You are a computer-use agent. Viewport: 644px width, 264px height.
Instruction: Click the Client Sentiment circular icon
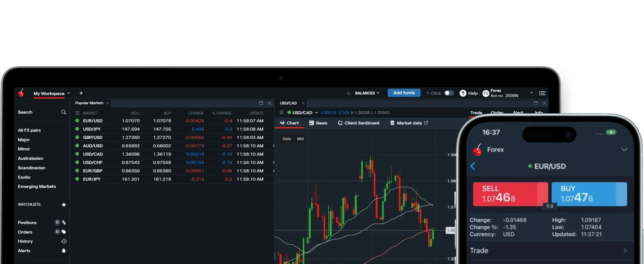coord(340,123)
